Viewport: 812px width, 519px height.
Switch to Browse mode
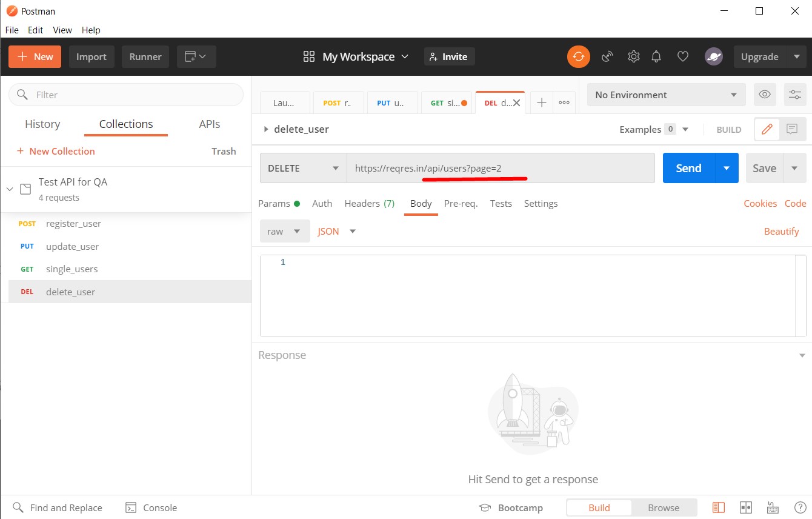[664, 507]
